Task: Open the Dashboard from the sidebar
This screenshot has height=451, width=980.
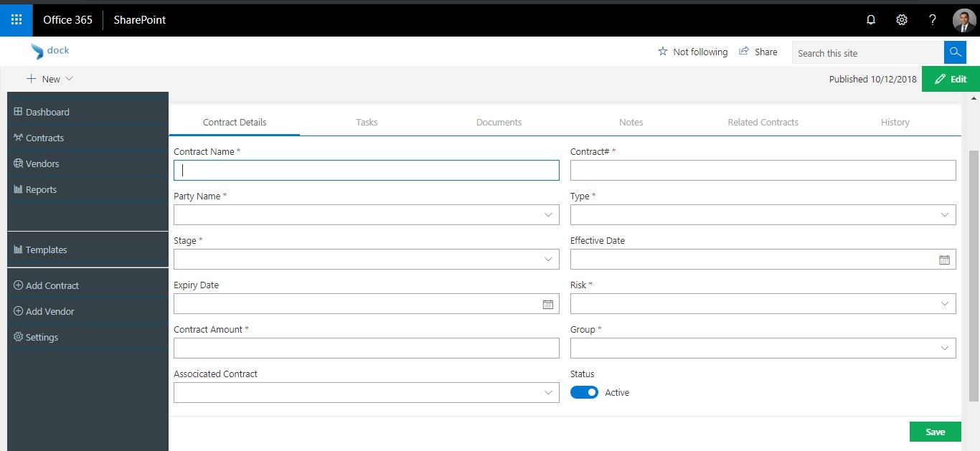Action: point(46,112)
